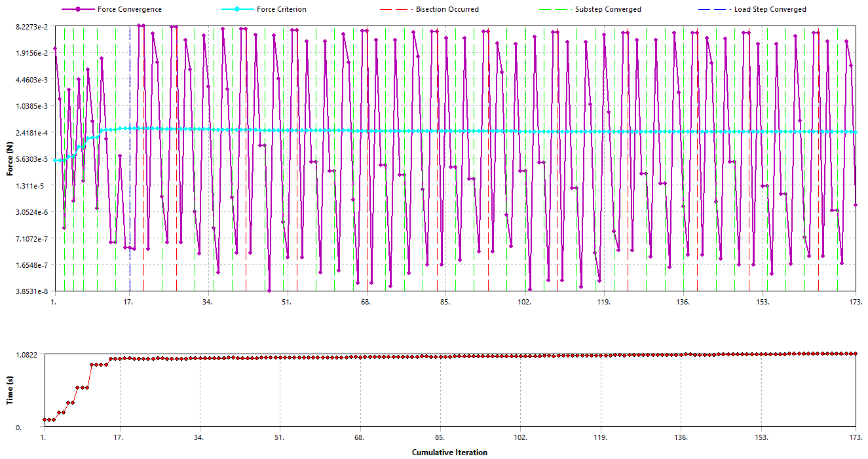Click the Force Convergence legend label

(129, 10)
